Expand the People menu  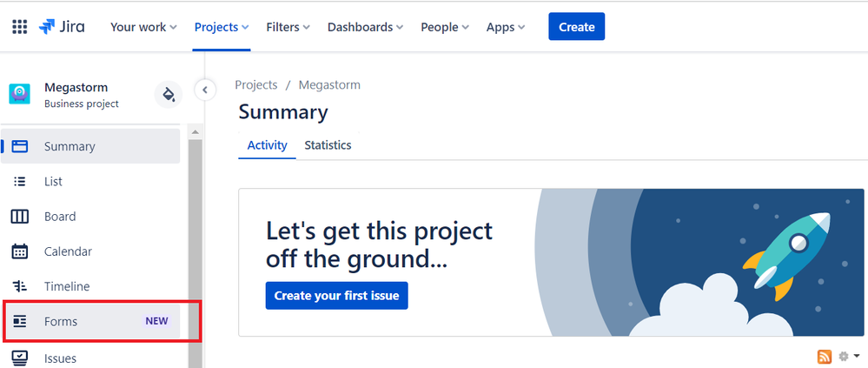[x=445, y=27]
